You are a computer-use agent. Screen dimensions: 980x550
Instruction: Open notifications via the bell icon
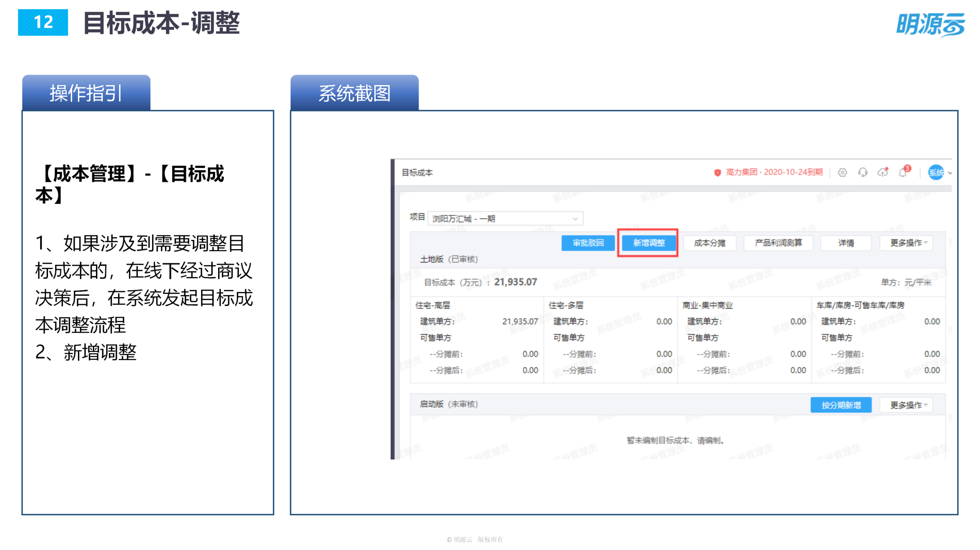point(902,173)
